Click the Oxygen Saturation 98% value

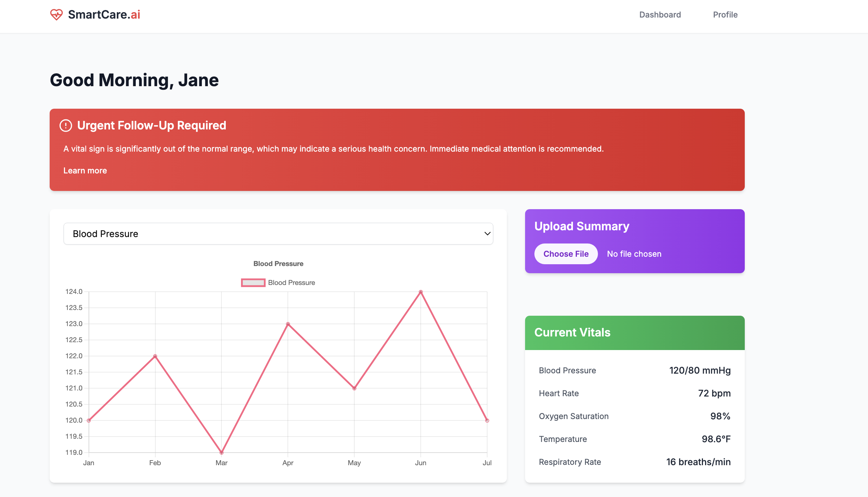720,416
